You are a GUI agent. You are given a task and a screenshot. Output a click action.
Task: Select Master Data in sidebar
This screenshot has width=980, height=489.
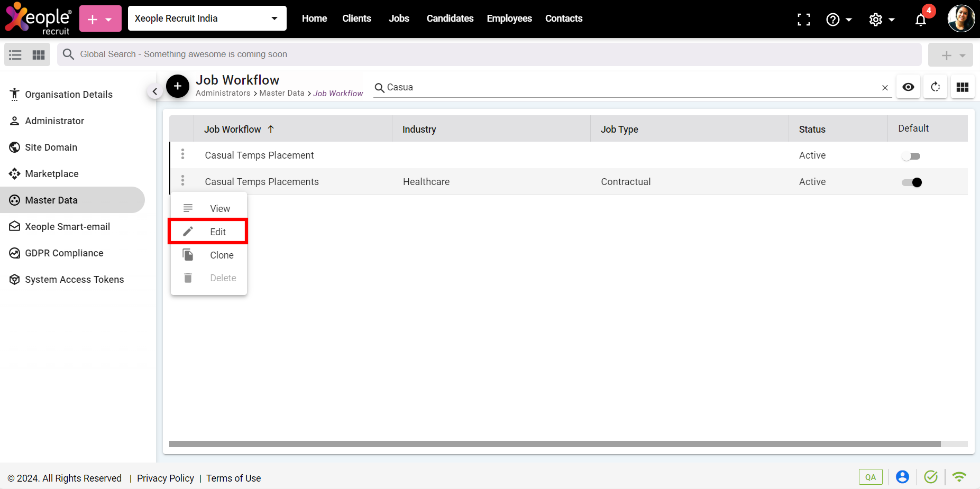click(x=72, y=200)
